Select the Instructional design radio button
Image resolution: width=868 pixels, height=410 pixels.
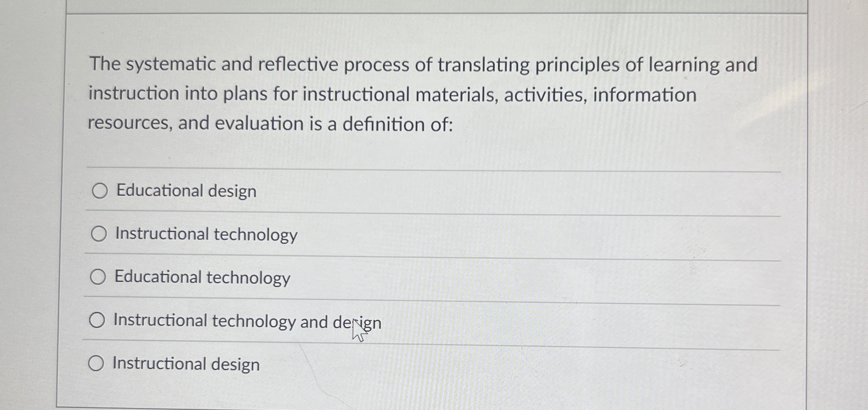tap(96, 364)
